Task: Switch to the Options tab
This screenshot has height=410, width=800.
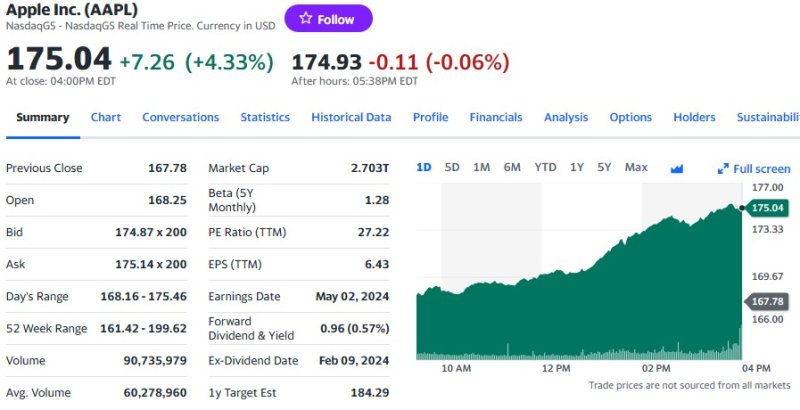Action: 631,117
